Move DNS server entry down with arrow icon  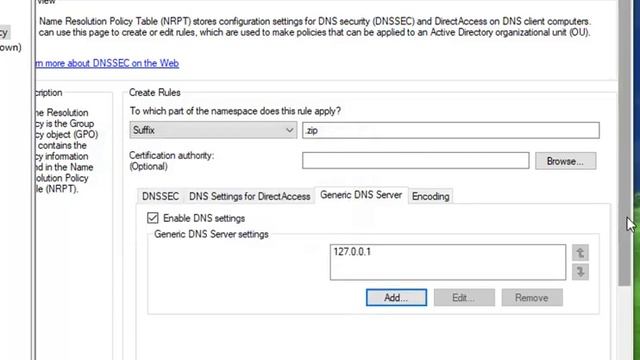[580, 271]
